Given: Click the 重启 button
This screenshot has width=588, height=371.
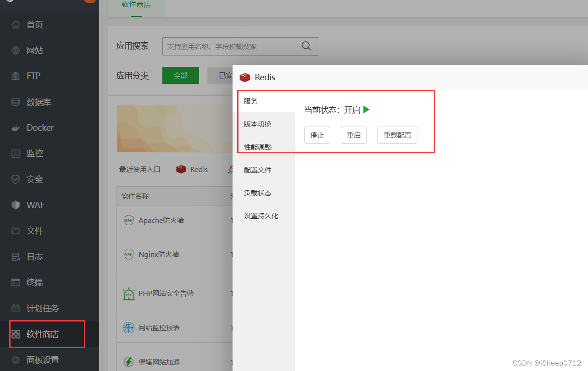Looking at the screenshot, I should pyautogui.click(x=354, y=135).
